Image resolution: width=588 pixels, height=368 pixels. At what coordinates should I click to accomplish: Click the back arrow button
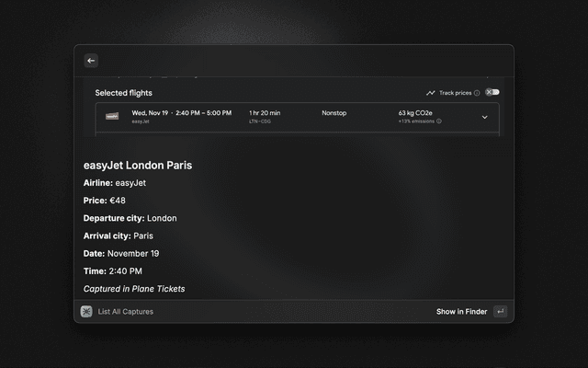click(x=91, y=61)
